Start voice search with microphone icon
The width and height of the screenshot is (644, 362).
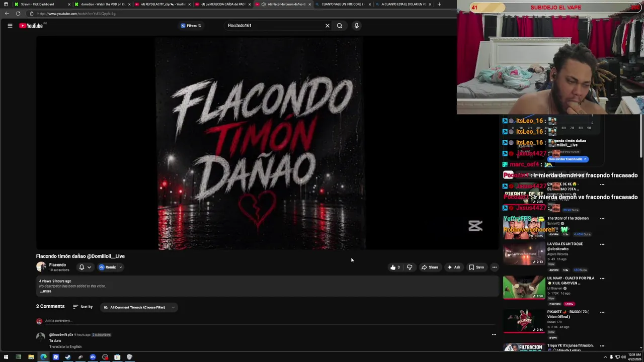pos(356,26)
